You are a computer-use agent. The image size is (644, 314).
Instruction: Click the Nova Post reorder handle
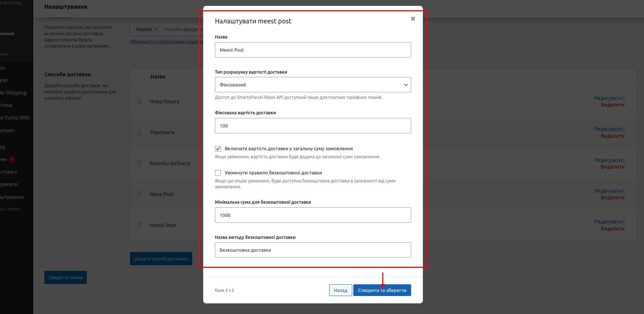[139, 194]
